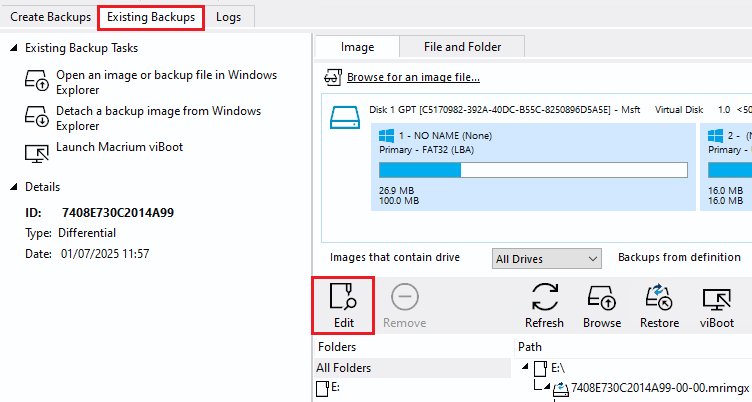The image size is (752, 402).
Task: Launch viBoot from the toolbar
Action: (717, 305)
